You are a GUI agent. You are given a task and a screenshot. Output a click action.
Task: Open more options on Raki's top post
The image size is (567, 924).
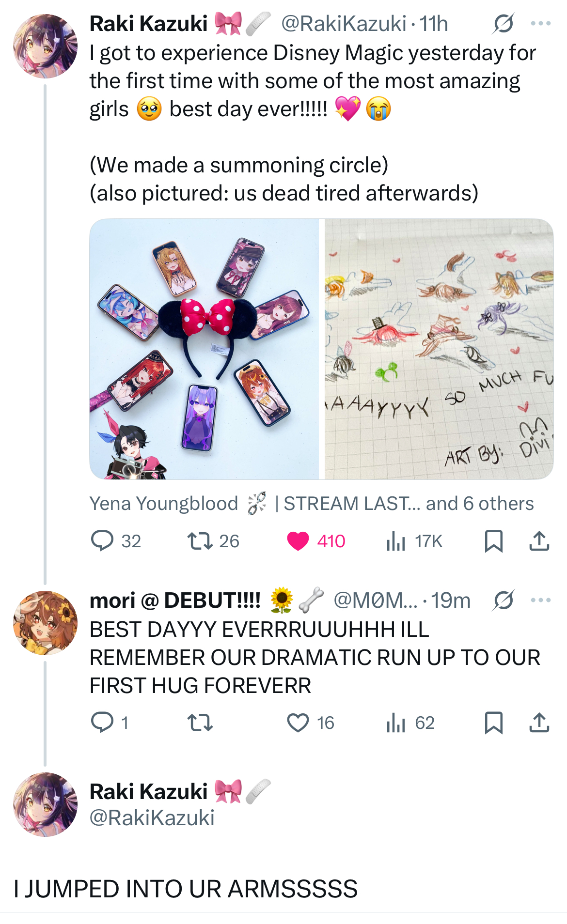click(540, 23)
